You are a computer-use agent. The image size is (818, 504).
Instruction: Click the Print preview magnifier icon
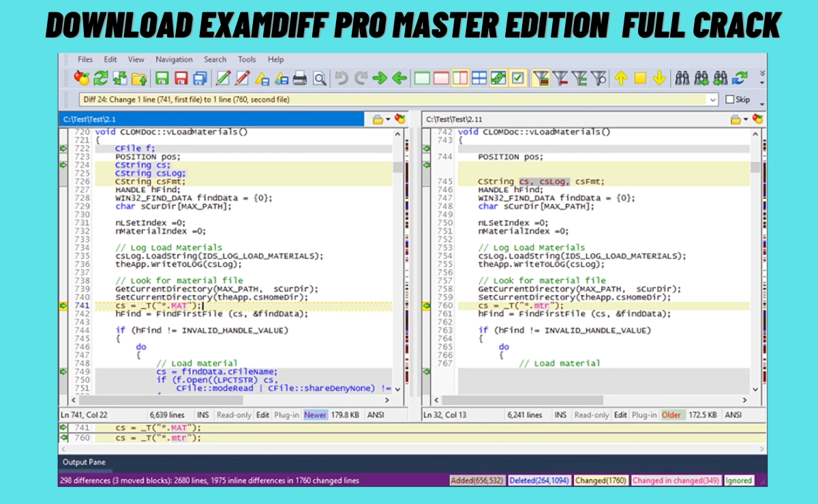coord(319,78)
